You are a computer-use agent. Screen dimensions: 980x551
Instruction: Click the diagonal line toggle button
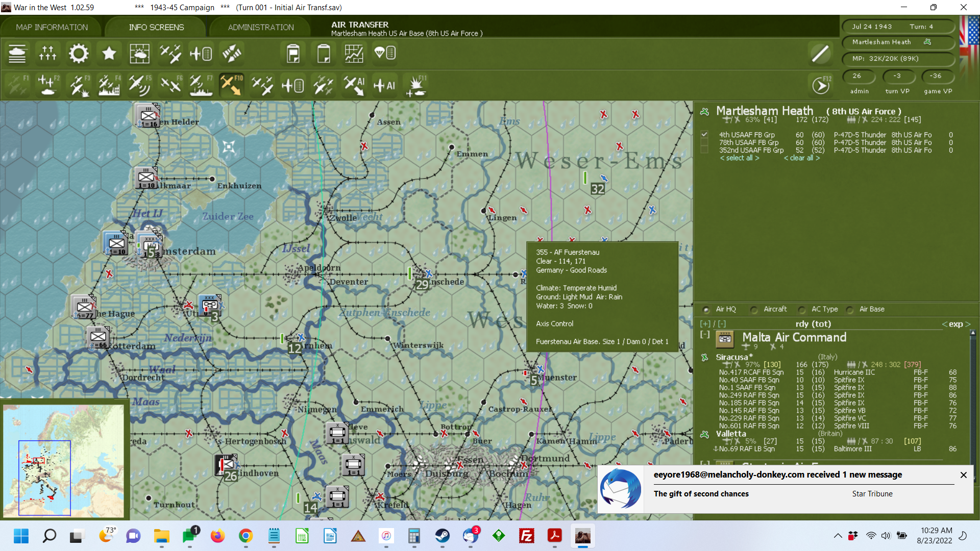tap(820, 53)
